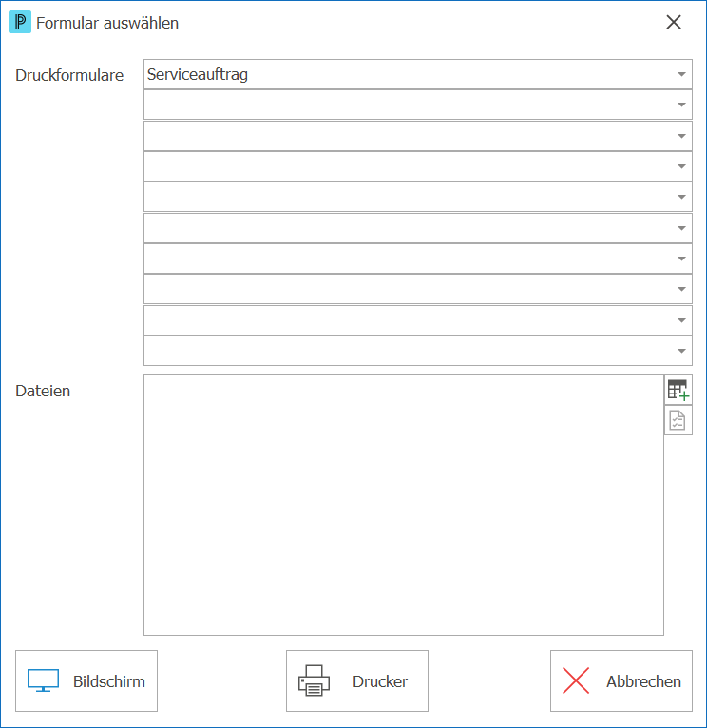
Task: Expand the tenth (last) Druckformulare dropdown
Action: (681, 351)
